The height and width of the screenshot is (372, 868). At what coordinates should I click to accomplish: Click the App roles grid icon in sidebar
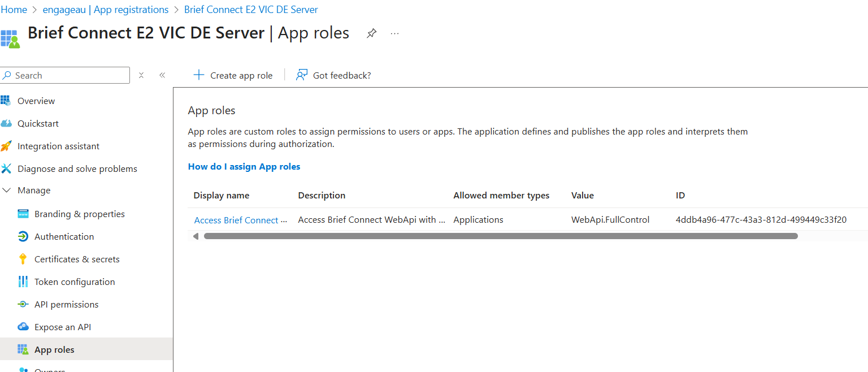tap(23, 349)
